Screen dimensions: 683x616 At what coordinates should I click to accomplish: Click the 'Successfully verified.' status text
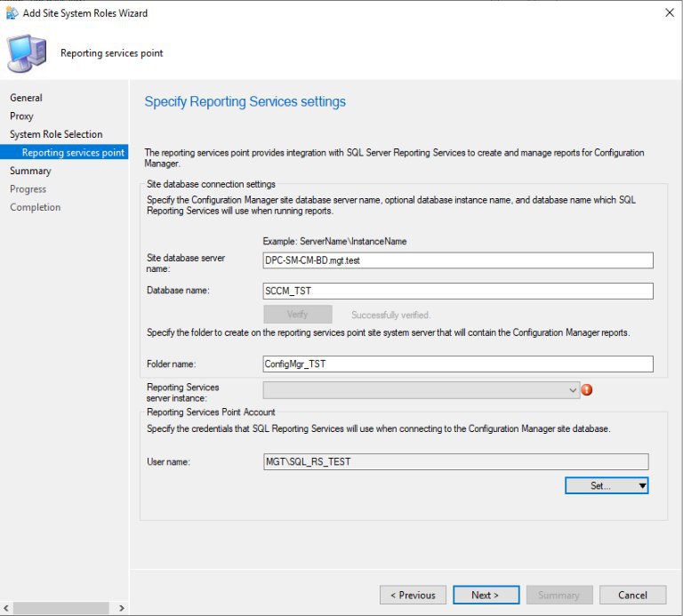click(390, 315)
